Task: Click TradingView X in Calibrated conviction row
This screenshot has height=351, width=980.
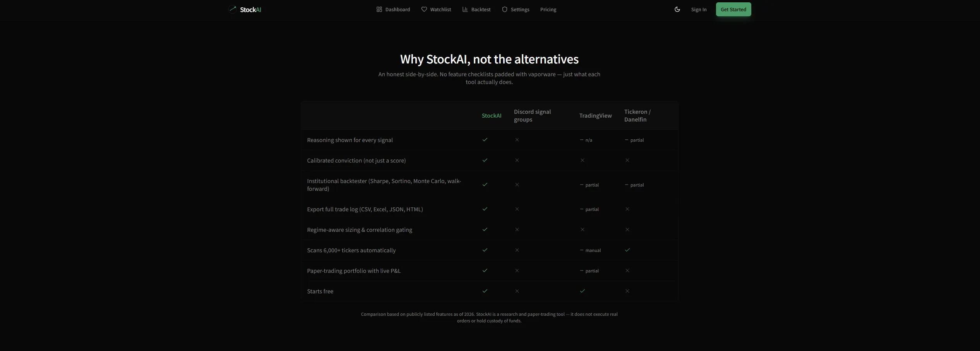Action: (583, 160)
